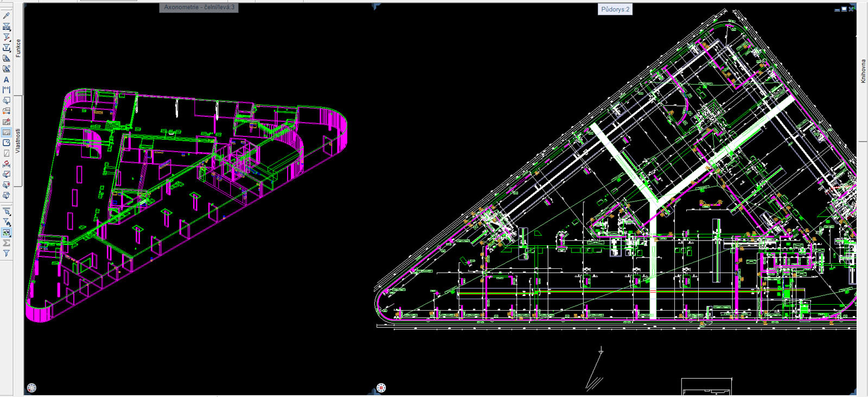
Task: Toggle the highlighted green image icon
Action: tap(7, 232)
